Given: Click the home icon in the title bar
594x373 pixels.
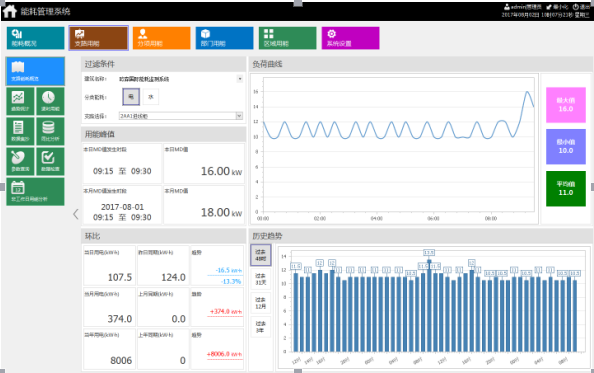Looking at the screenshot, I should [x=9, y=11].
